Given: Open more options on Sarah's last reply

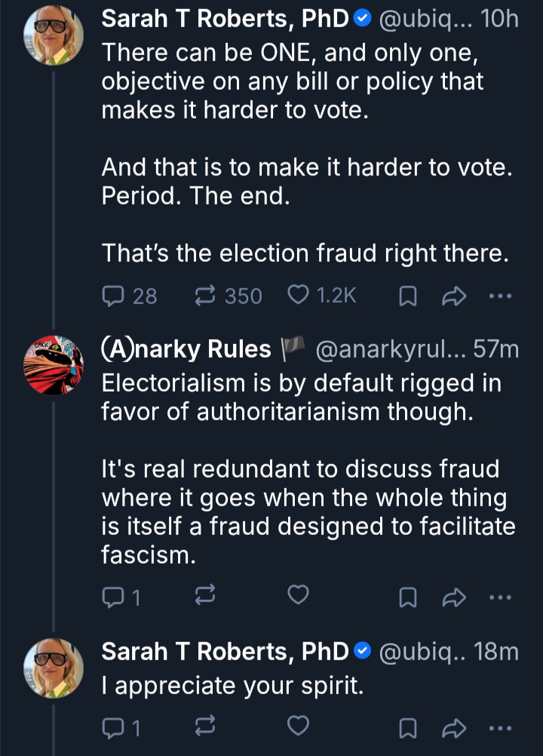Looking at the screenshot, I should click(499, 727).
